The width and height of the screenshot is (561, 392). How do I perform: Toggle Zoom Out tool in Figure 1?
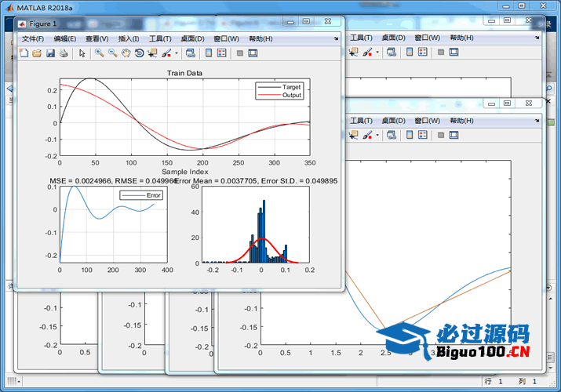113,53
